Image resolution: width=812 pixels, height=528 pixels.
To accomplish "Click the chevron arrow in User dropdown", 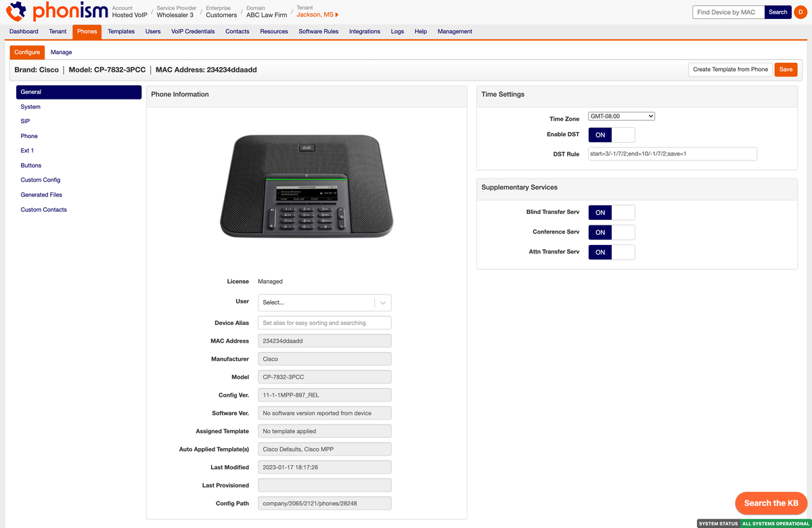I will click(383, 303).
